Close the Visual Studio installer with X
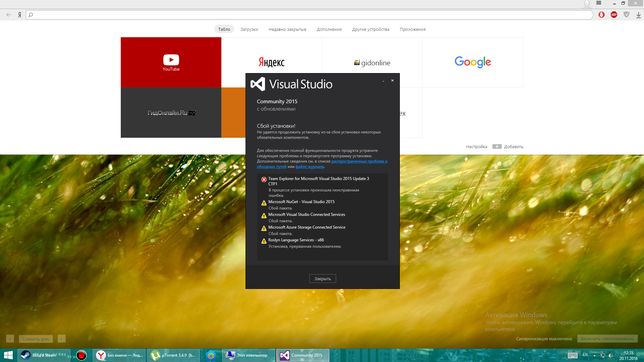The image size is (644, 362). tap(392, 80)
